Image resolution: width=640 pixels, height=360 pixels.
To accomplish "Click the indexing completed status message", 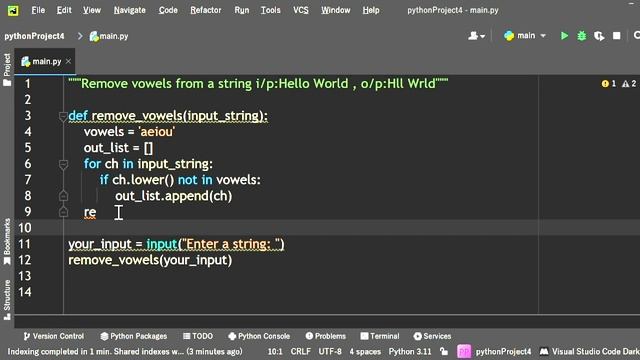I will pyautogui.click(x=125, y=351).
